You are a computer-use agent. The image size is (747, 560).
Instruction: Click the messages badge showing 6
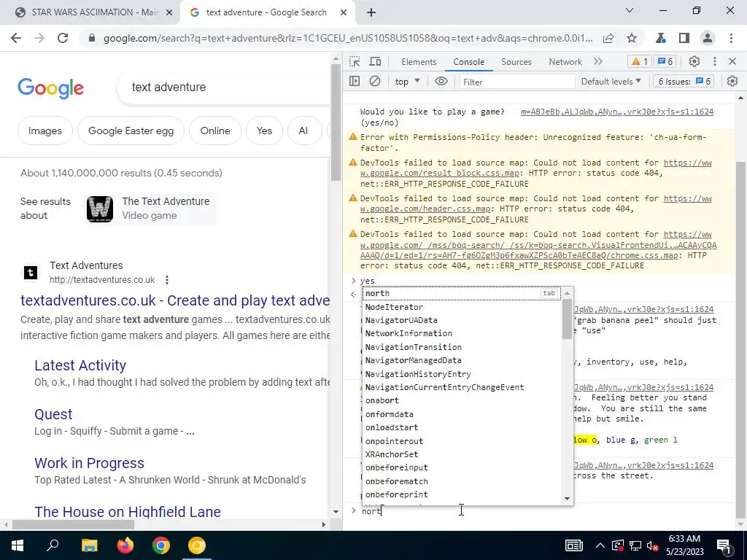[665, 61]
